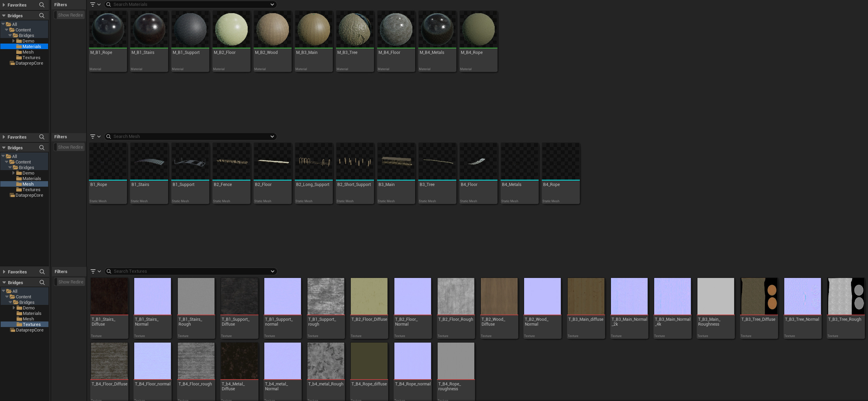The image size is (868, 401).
Task: Click the search icon beside top Bridges header
Action: (42, 16)
